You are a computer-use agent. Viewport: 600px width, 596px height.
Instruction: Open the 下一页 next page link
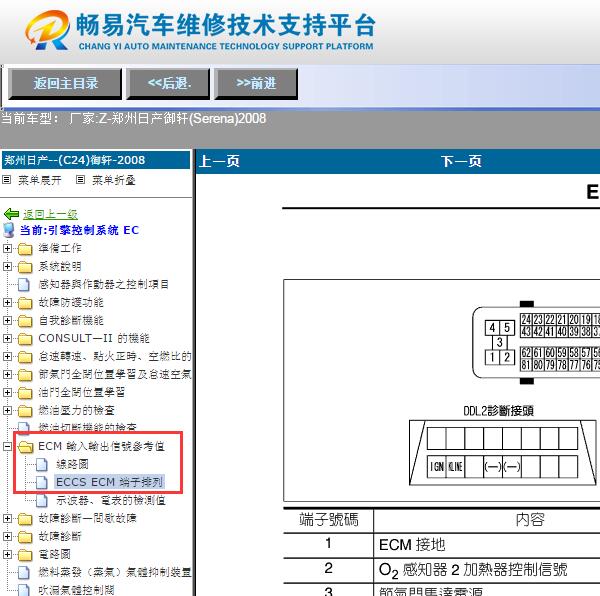click(x=461, y=161)
